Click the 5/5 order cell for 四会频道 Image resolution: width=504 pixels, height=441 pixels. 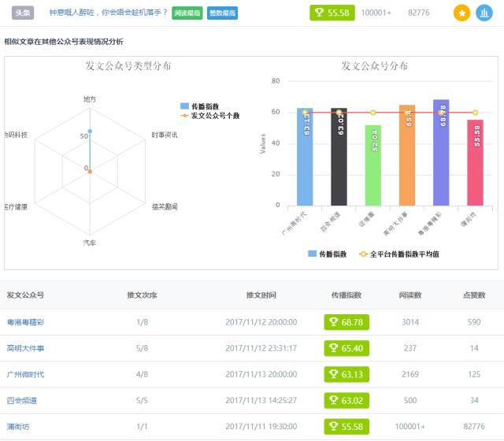pyautogui.click(x=142, y=400)
